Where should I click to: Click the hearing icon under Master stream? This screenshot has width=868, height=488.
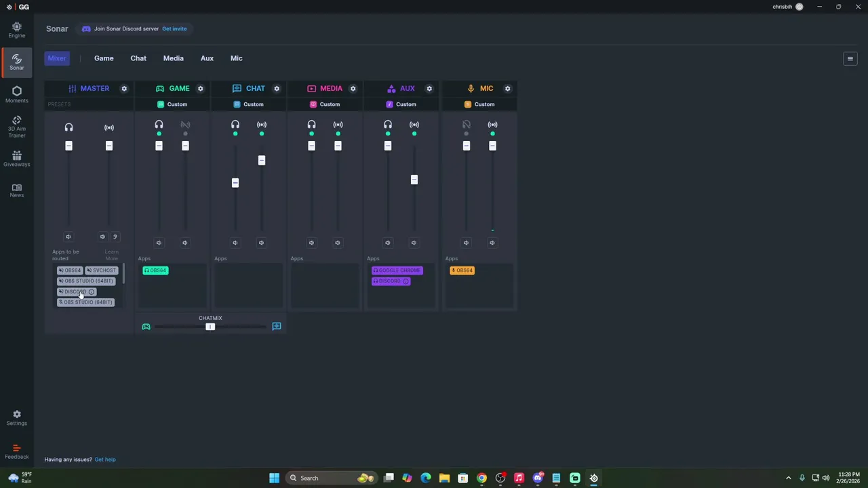click(x=115, y=237)
